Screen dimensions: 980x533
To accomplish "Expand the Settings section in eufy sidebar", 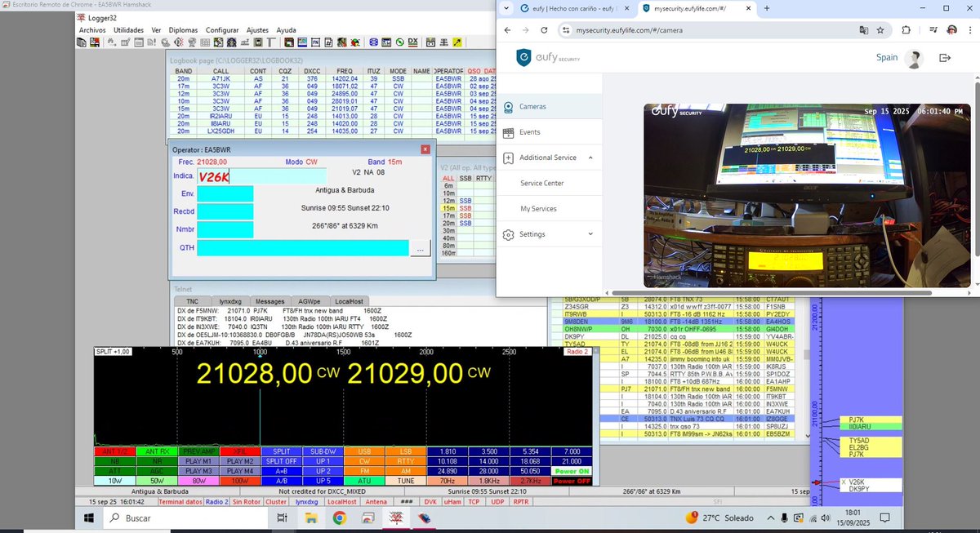I will [549, 234].
